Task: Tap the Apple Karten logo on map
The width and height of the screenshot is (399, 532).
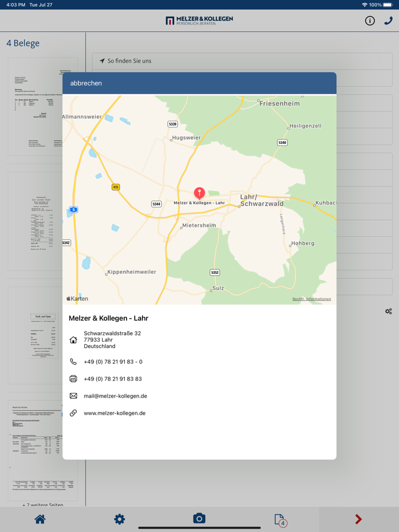Action: 78,298
